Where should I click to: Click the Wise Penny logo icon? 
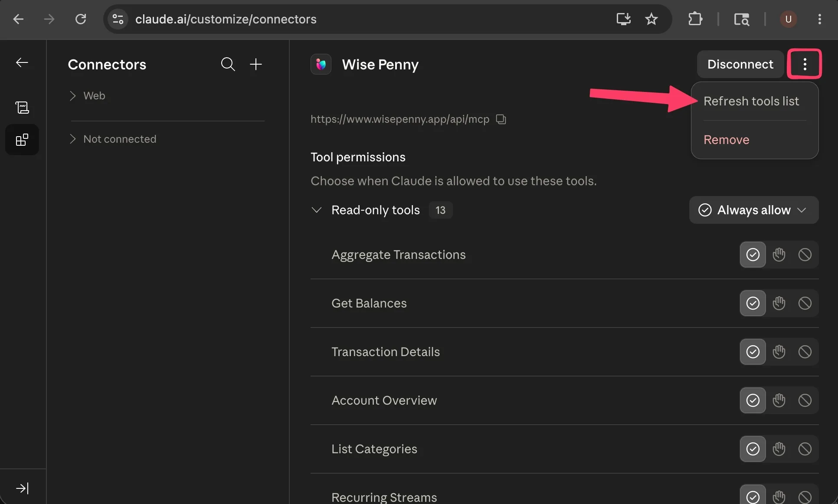pos(321,64)
